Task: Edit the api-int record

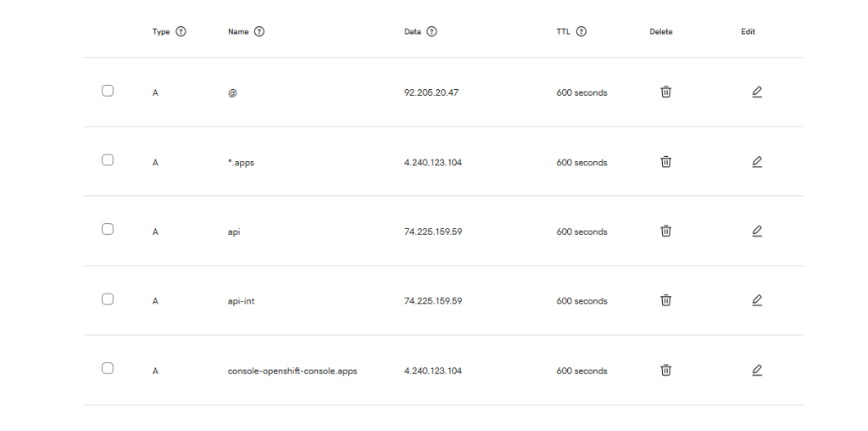Action: coord(757,300)
